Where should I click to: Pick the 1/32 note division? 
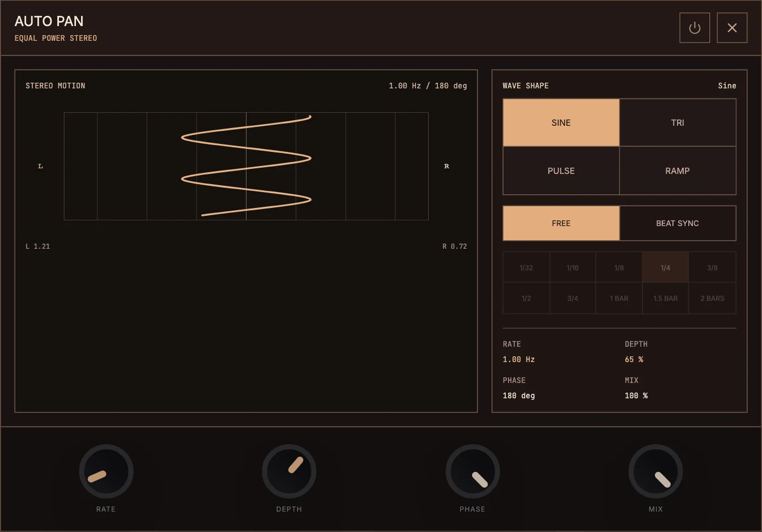[526, 267]
